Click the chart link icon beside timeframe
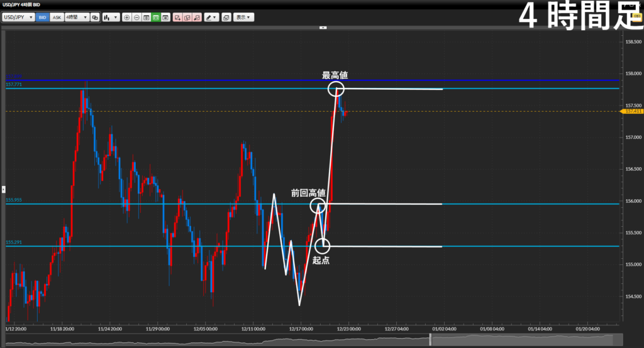 (95, 18)
